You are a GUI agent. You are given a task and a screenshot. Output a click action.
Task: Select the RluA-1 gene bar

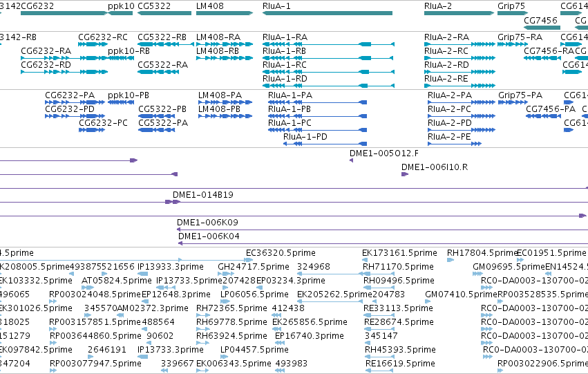click(328, 13)
